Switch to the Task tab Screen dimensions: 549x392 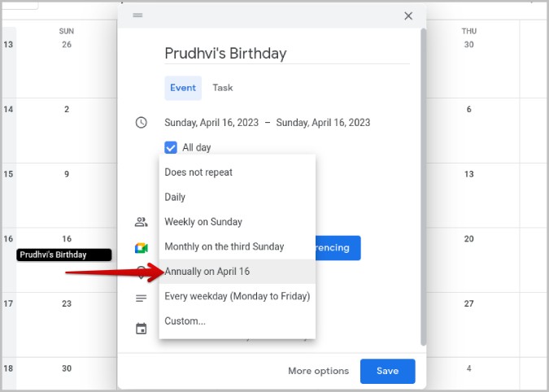tap(223, 88)
